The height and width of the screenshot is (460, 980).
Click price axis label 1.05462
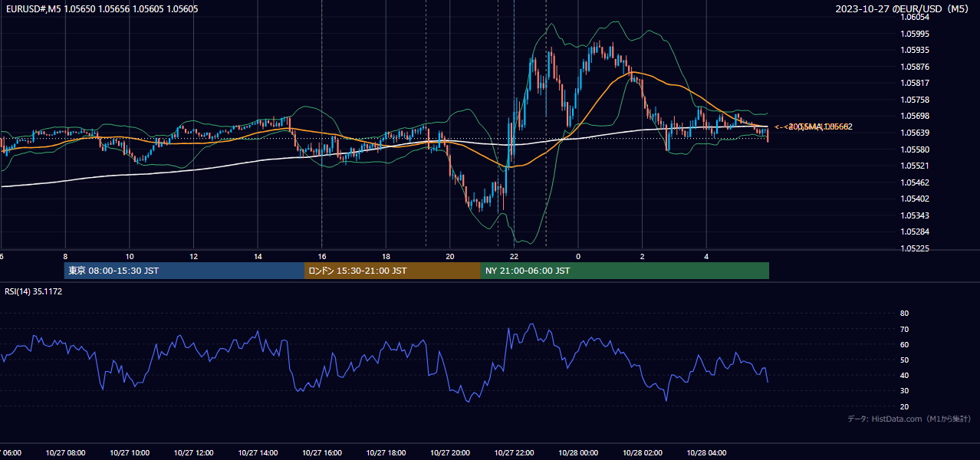tap(914, 182)
